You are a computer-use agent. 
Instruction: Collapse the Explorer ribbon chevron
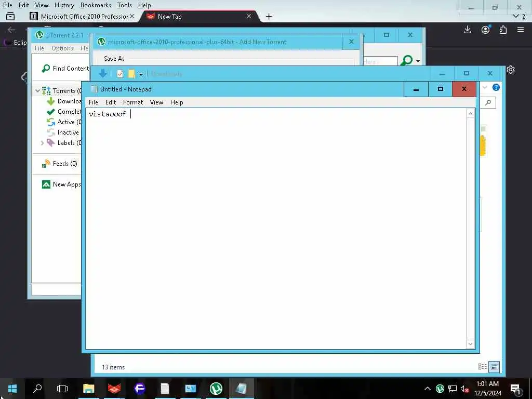coord(485,87)
